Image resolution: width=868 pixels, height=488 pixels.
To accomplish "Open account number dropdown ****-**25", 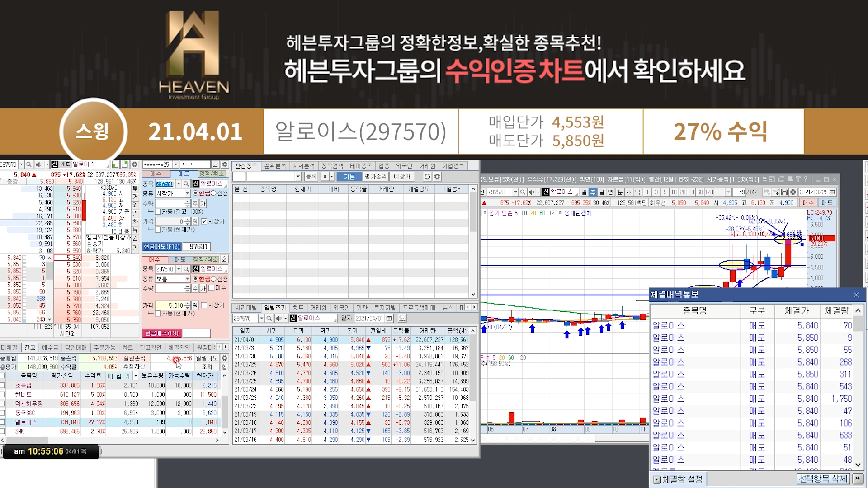I will pos(176,164).
